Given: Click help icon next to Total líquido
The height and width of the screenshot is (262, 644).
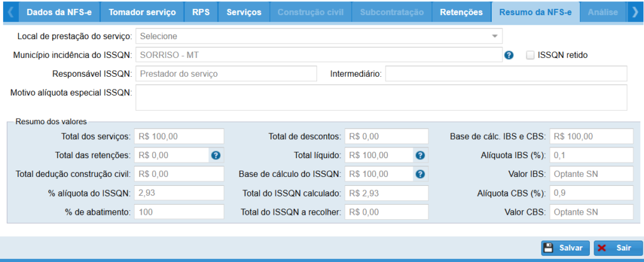Looking at the screenshot, I should click(420, 155).
